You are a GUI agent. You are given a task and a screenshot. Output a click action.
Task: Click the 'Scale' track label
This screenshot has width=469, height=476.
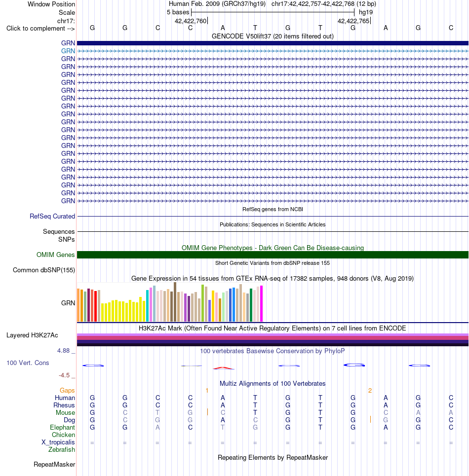point(67,12)
